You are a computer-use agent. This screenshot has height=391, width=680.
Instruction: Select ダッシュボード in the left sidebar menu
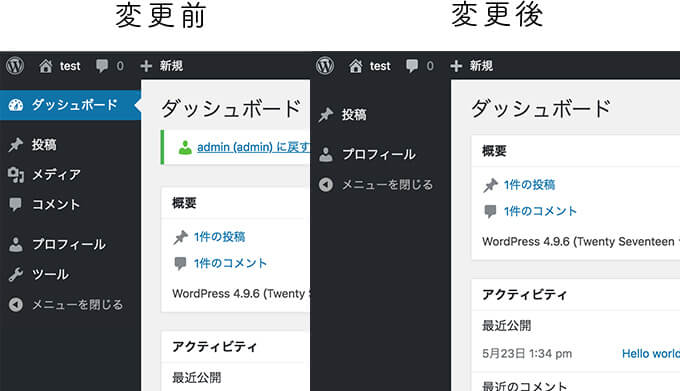point(70,105)
